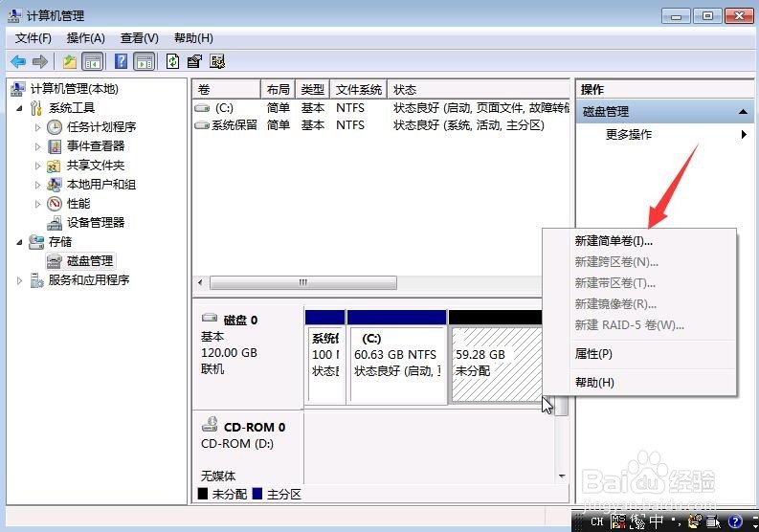Click the Forward arrow toolbar icon
Viewport: 759px width, 532px height.
click(39, 61)
